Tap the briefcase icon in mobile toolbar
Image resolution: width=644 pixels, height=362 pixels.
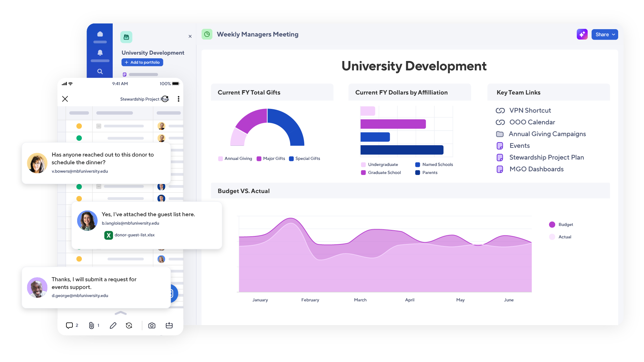tap(169, 325)
